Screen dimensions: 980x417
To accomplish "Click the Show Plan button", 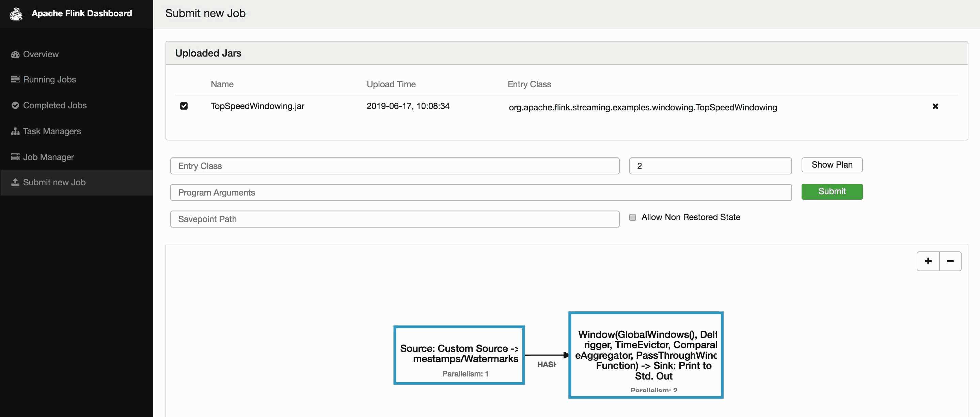I will (x=832, y=165).
